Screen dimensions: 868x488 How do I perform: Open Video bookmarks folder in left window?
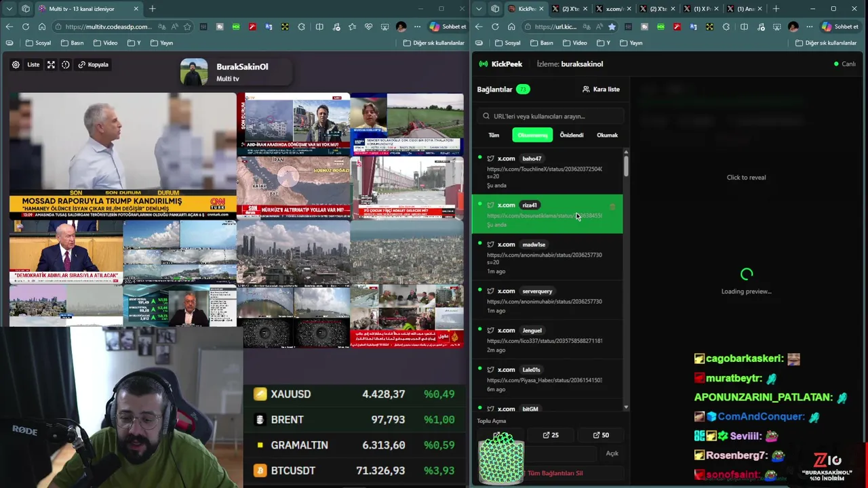pos(105,43)
